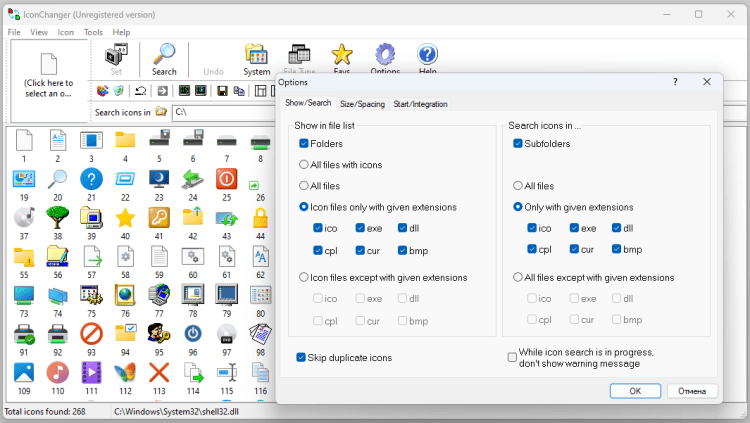The width and height of the screenshot is (750, 423).
Task: Click the right-arrow small toolbar icon
Action: tap(163, 90)
